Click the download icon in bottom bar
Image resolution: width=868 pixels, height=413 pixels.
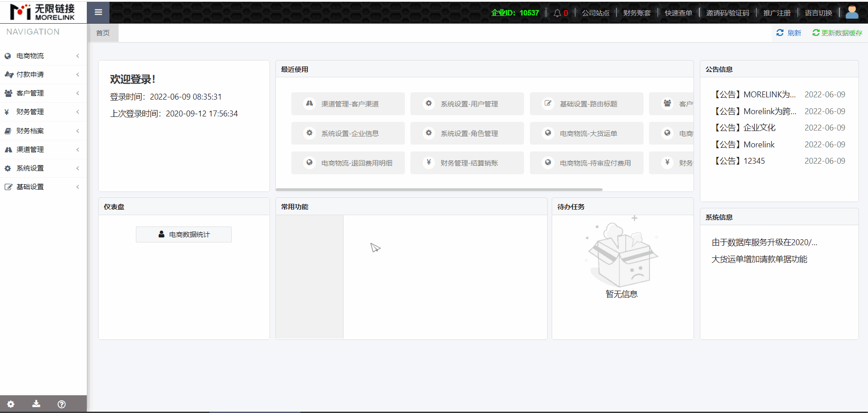(36, 404)
